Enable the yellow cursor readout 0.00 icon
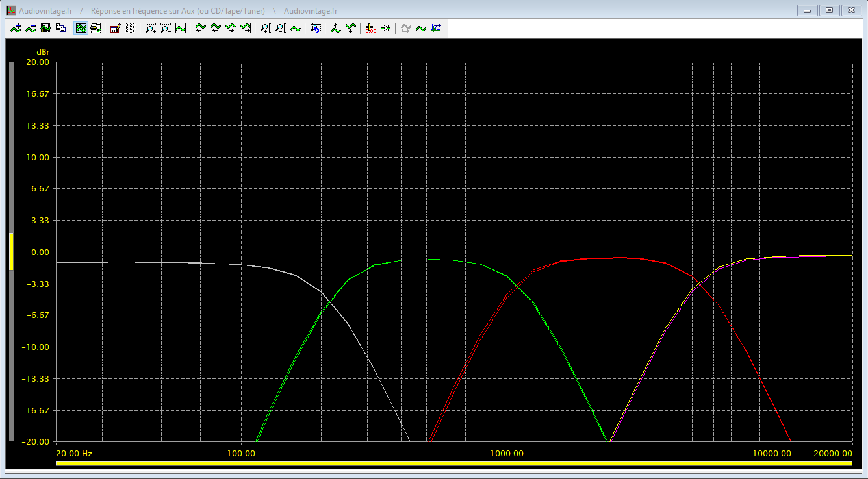The height and width of the screenshot is (479, 868). click(x=370, y=28)
